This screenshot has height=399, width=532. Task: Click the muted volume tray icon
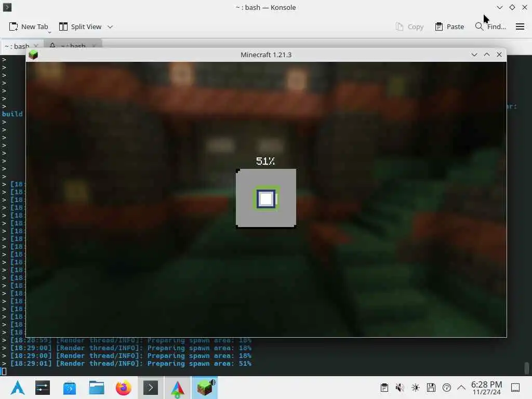coord(400,388)
